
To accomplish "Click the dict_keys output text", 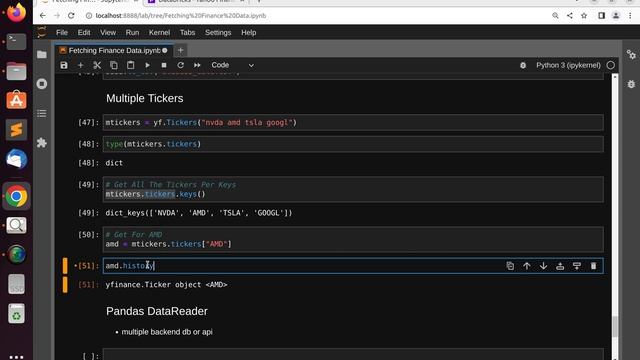I will [199, 213].
